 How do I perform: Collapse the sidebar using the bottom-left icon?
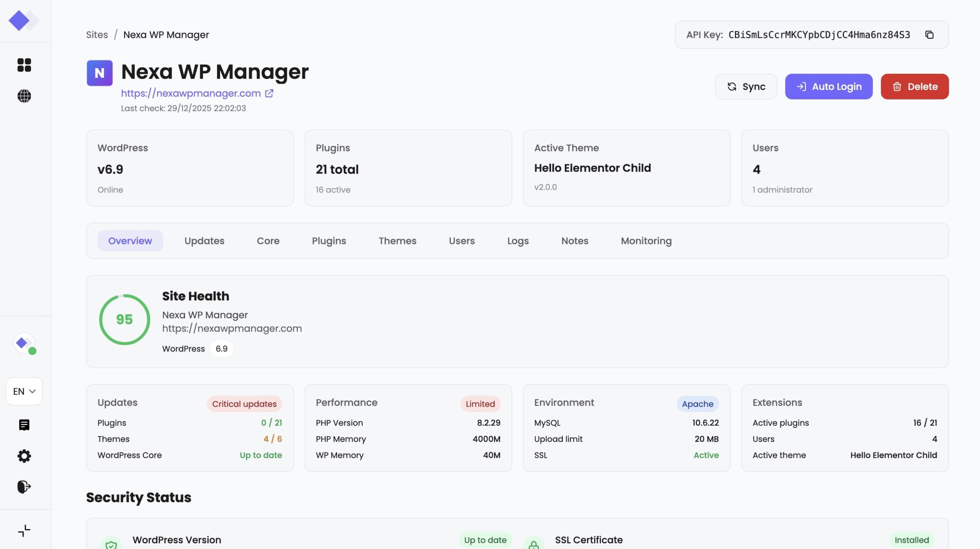coord(24,531)
